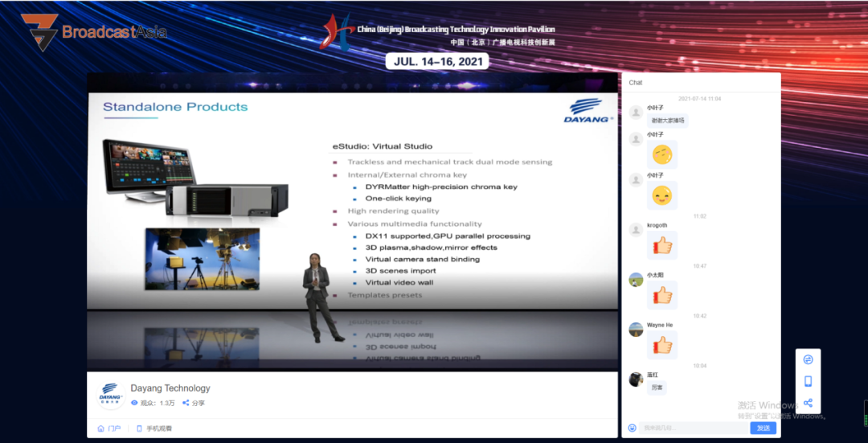
Task: Select the Chat tab header
Action: (636, 83)
